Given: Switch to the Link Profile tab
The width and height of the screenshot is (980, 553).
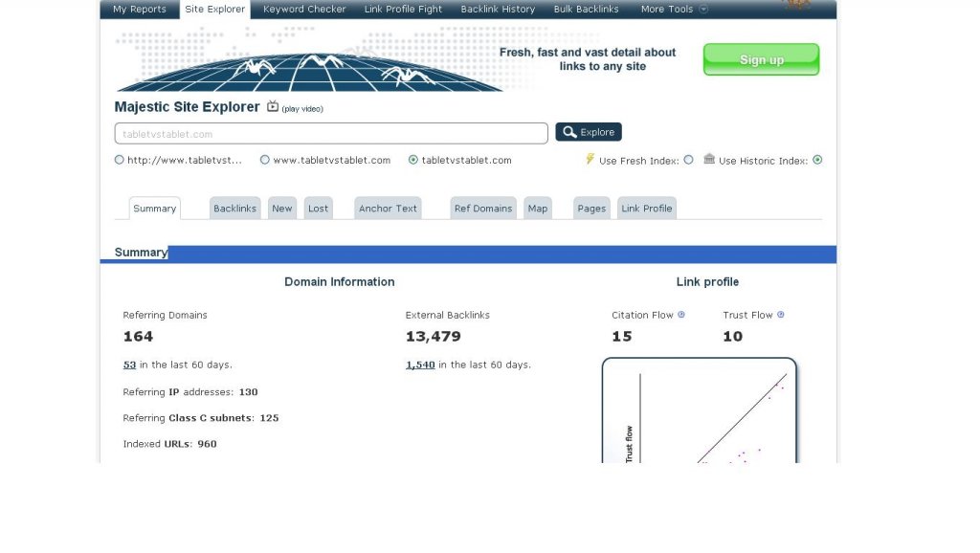Looking at the screenshot, I should pos(647,209).
